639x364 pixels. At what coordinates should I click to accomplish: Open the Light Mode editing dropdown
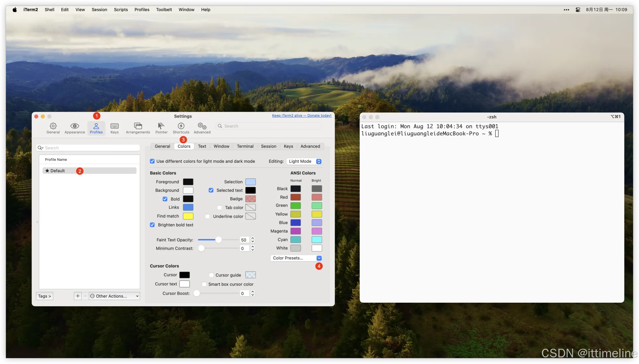click(304, 161)
